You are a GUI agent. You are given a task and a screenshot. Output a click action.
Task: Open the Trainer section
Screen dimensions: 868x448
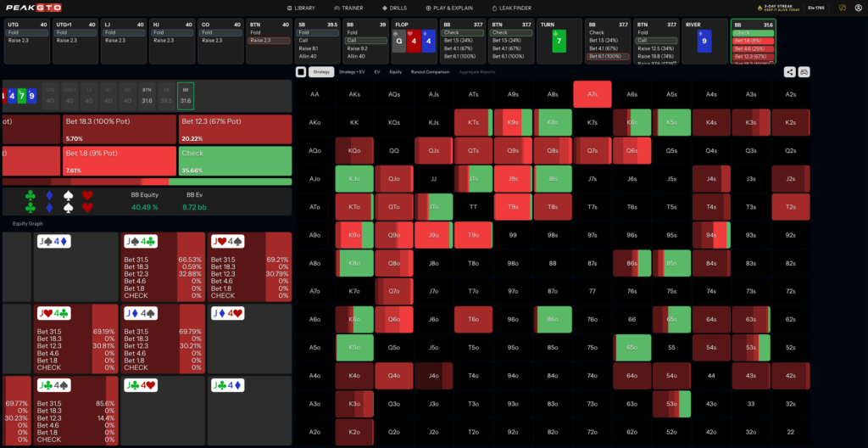point(348,8)
